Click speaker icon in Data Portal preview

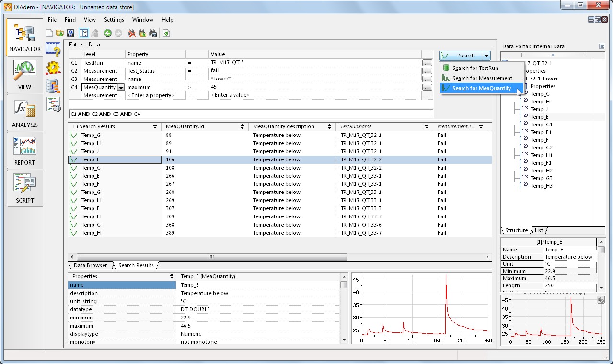601,300
